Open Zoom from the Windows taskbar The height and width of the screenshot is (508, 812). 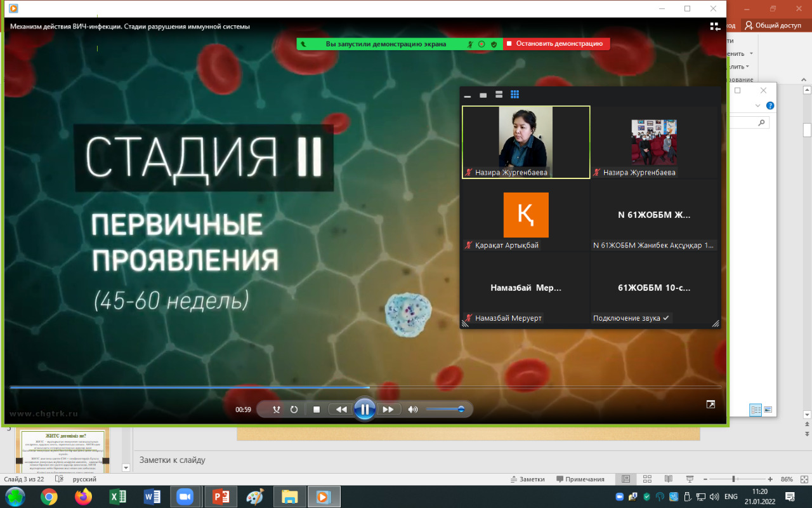pos(185,497)
